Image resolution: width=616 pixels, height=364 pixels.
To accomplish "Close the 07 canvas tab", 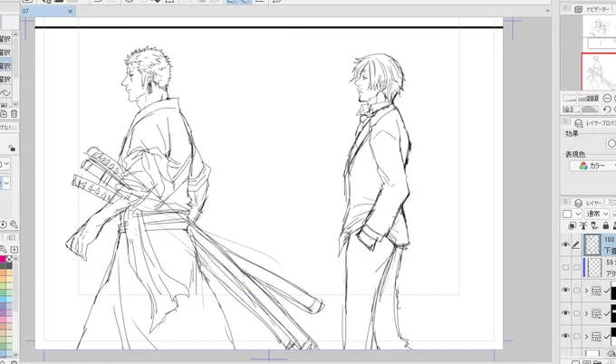I will tap(71, 12).
